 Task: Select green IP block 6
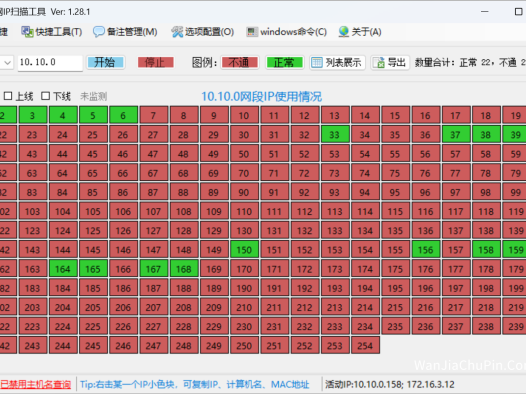(123, 115)
